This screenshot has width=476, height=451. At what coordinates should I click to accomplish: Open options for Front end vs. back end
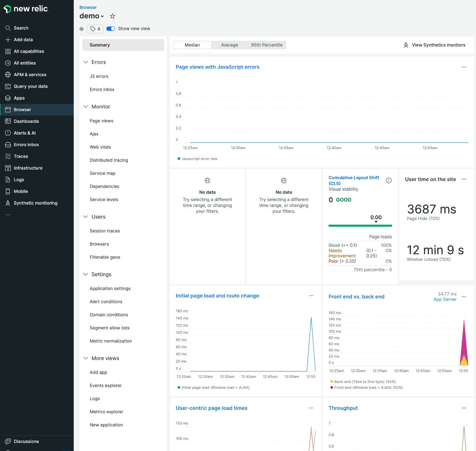point(464,297)
